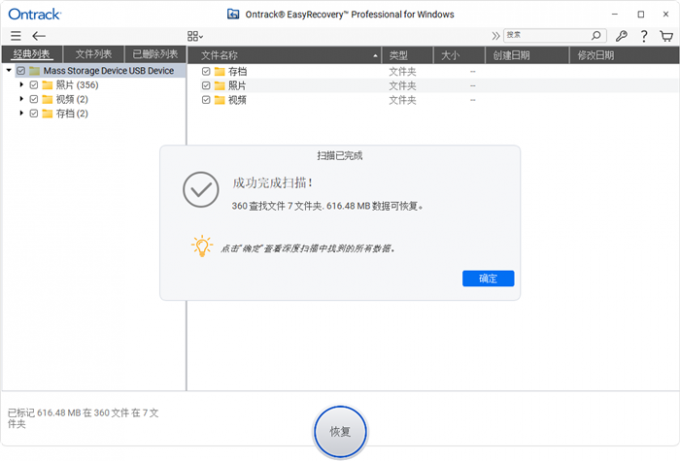Click the scan-complete checkmark icon
The image size is (680, 461).
[200, 190]
